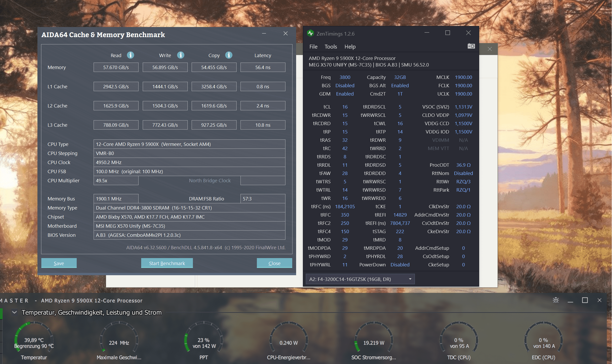Click the Memory Read 57.670 GB/s field
The image size is (612, 364).
coord(116,67)
